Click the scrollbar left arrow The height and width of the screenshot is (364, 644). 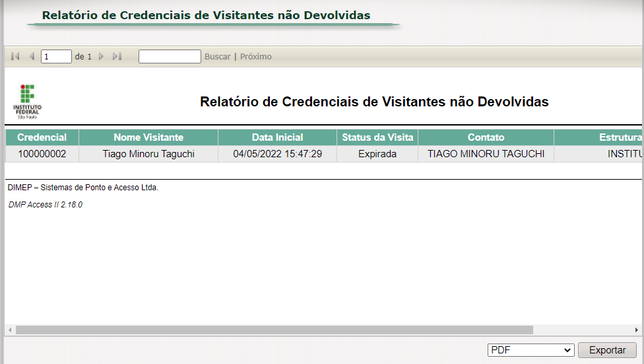tap(10, 330)
